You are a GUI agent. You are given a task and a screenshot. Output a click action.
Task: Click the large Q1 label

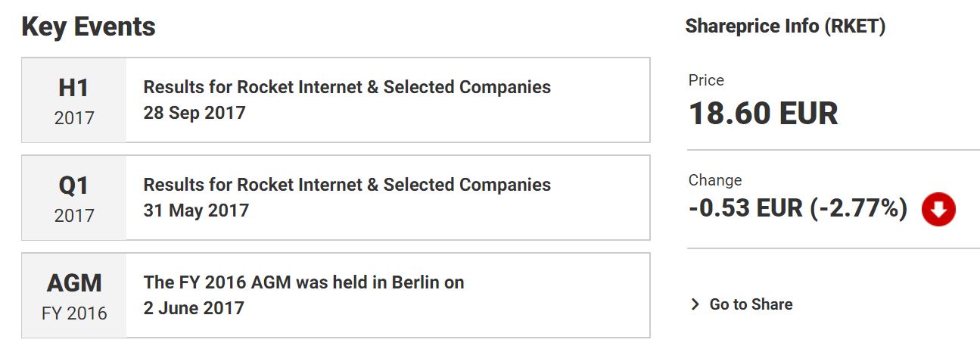pyautogui.click(x=74, y=185)
